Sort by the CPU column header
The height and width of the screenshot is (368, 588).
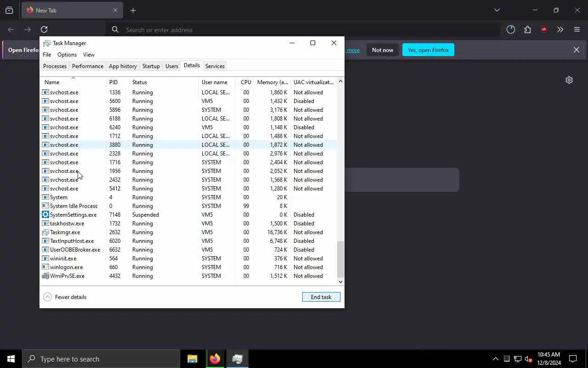coord(245,82)
